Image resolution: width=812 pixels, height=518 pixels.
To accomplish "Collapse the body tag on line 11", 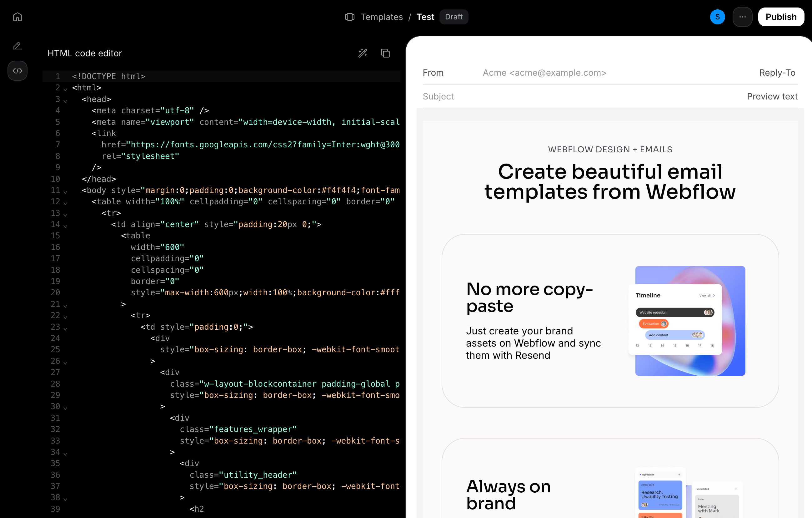I will pyautogui.click(x=65, y=192).
